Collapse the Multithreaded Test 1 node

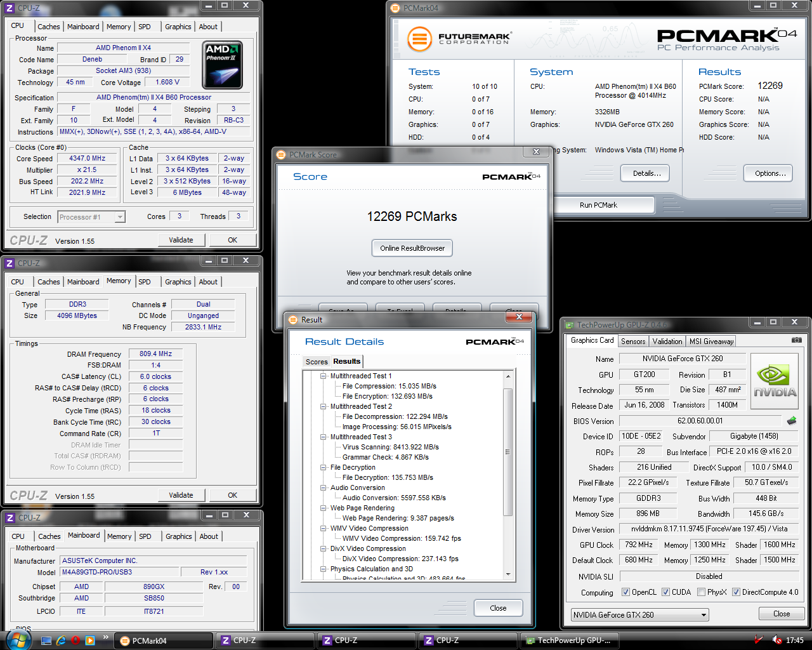(x=324, y=376)
